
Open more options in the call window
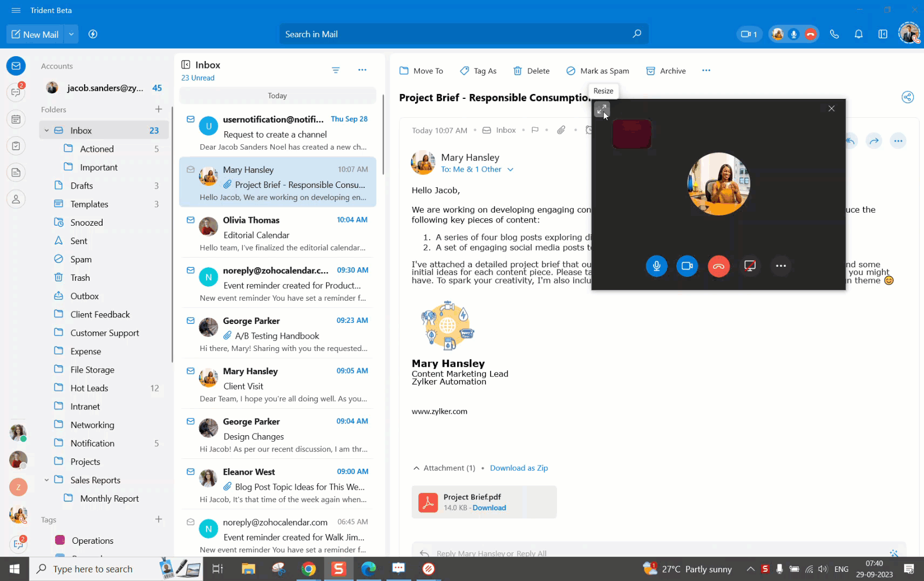click(781, 266)
